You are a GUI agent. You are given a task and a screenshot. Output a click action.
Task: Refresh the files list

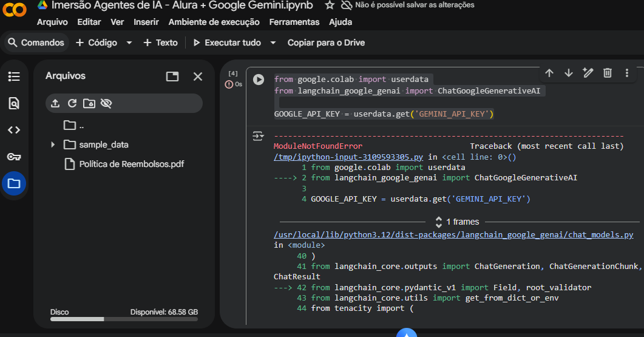click(72, 103)
